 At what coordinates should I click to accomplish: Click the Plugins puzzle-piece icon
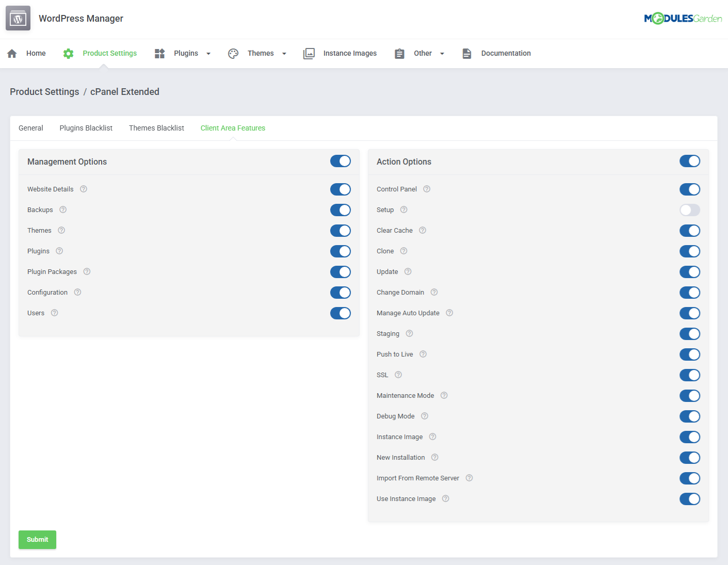point(159,53)
